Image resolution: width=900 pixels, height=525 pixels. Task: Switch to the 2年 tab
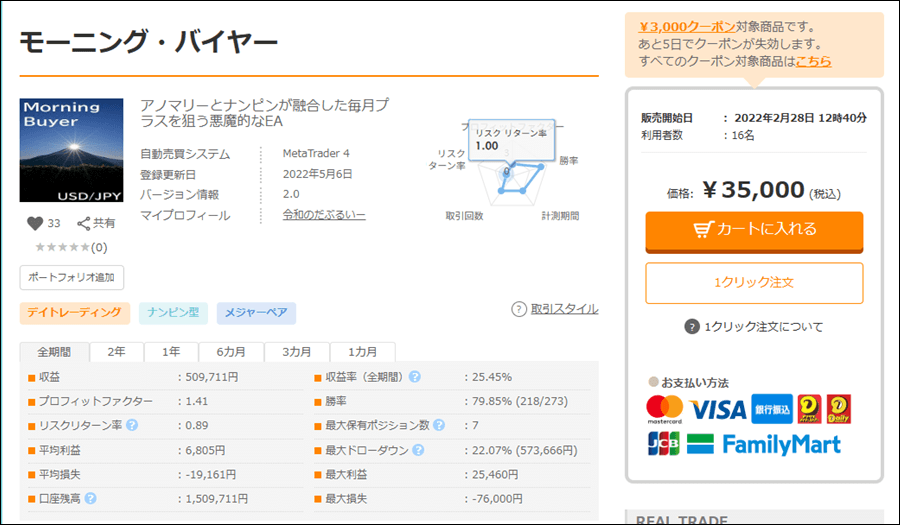click(117, 352)
